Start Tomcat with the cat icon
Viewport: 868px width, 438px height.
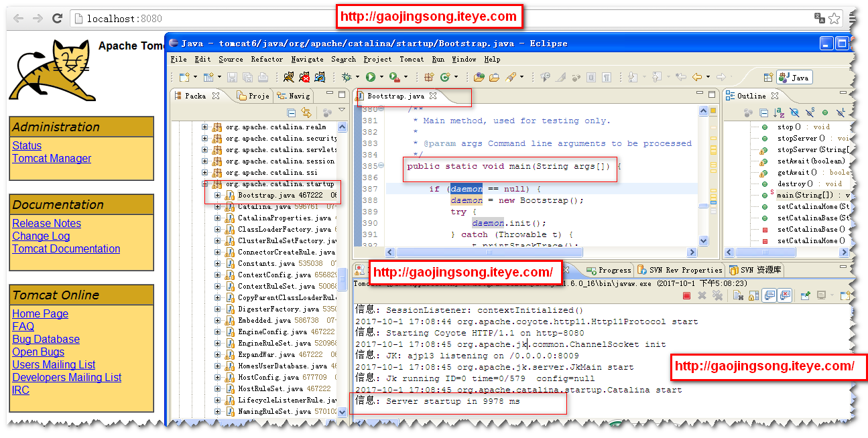[x=288, y=78]
